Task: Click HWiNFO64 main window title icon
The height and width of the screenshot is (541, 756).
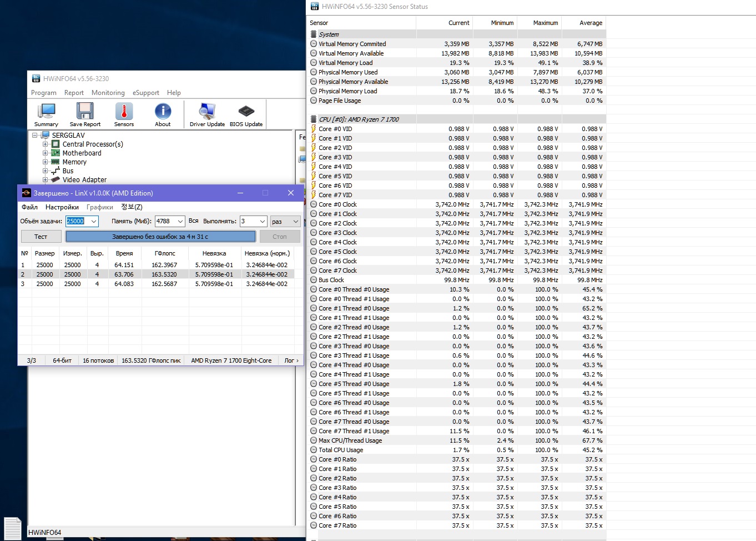Action: click(36, 78)
